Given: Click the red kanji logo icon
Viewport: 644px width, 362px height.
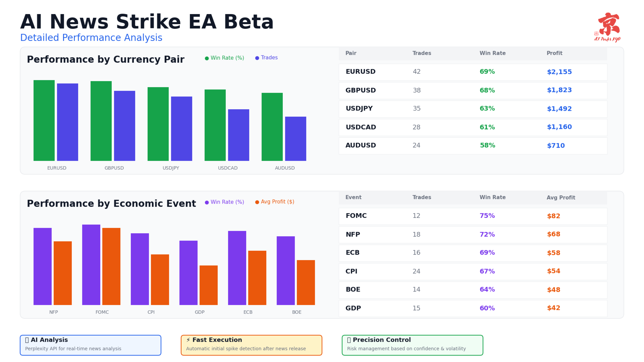Looking at the screenshot, I should click(608, 25).
